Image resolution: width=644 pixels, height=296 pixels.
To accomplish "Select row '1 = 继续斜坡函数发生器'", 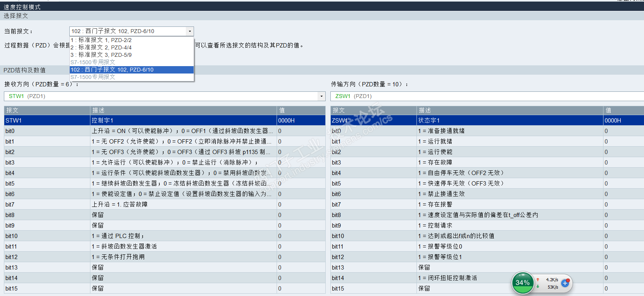I will point(165,184).
